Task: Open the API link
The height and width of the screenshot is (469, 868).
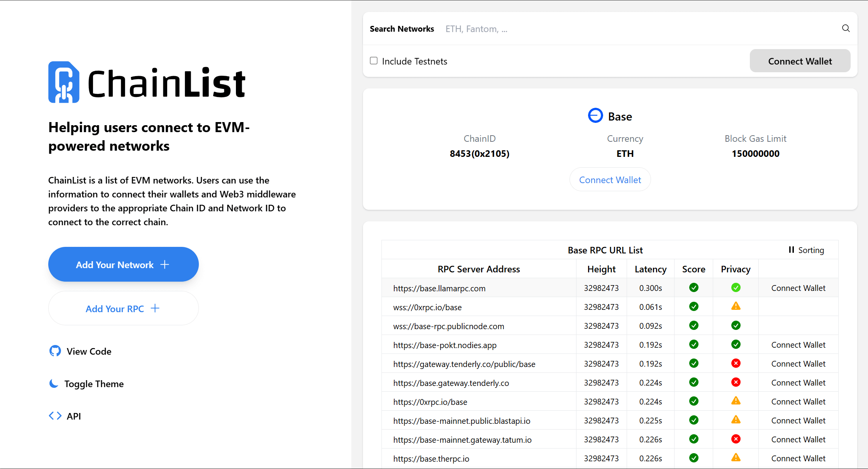Action: [65, 416]
